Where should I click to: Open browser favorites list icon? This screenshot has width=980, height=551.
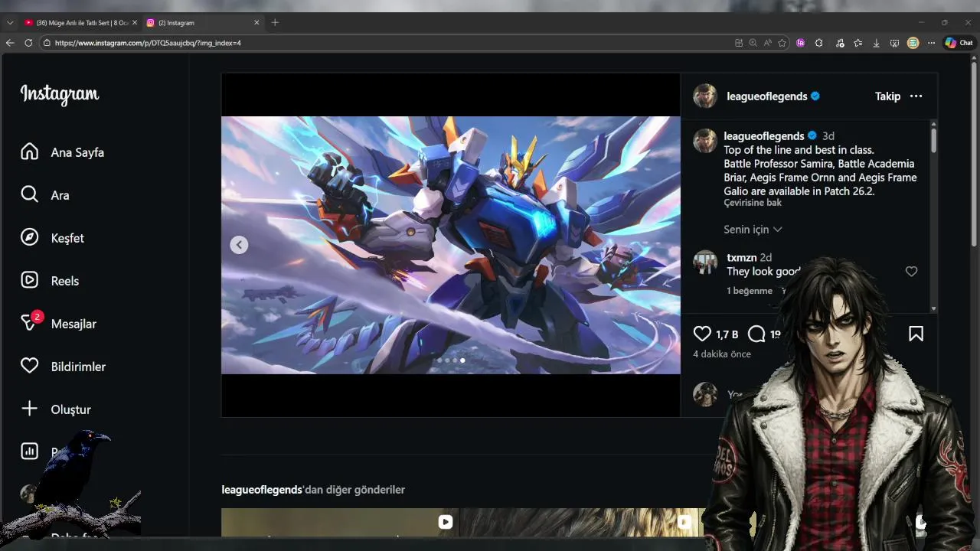(x=857, y=43)
